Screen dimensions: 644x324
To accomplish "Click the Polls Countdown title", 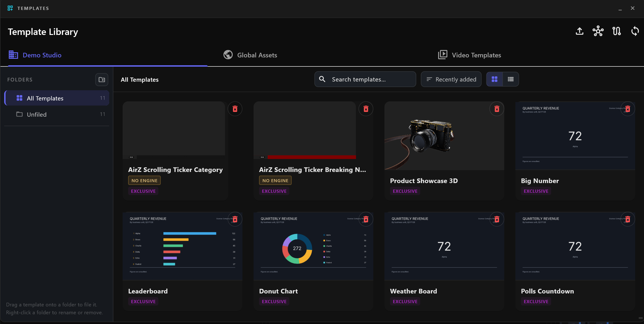I will tap(547, 291).
